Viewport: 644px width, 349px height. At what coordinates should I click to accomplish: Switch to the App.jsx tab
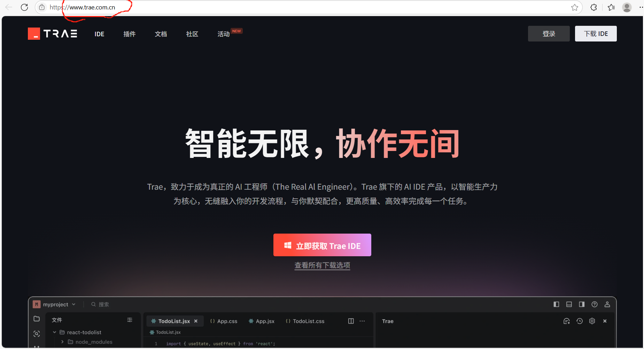pos(262,321)
